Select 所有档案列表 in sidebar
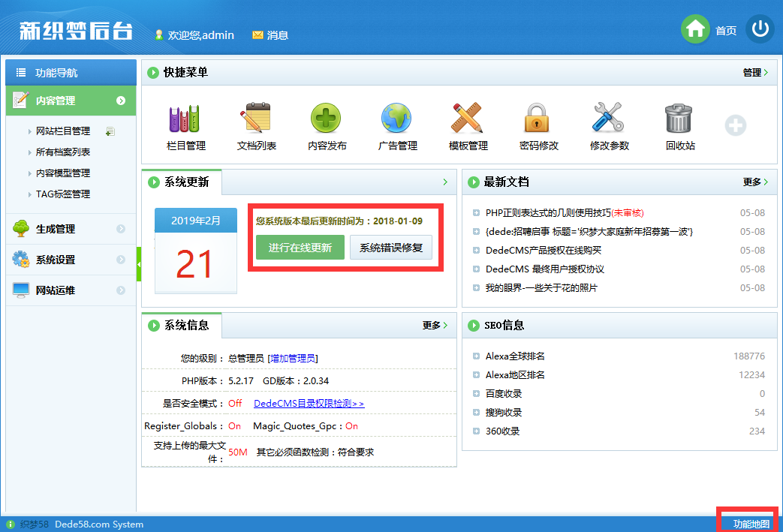Image resolution: width=783 pixels, height=532 pixels. point(63,152)
